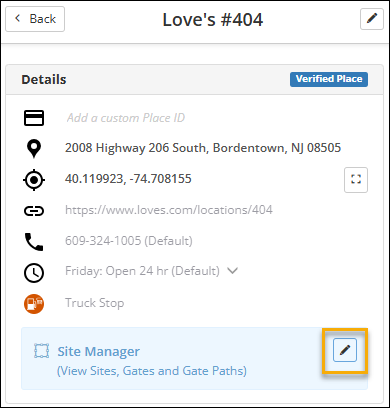Click the Verified Place badge

329,79
